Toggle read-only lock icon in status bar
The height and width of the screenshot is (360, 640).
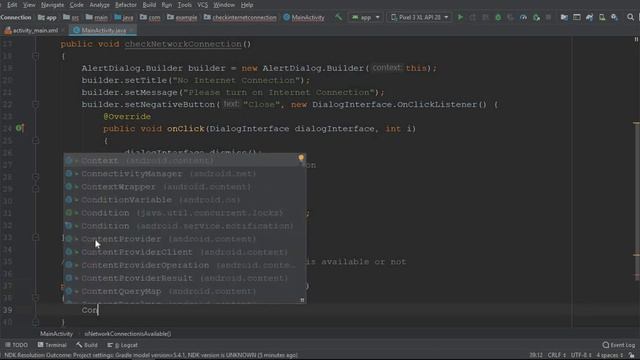pos(631,355)
